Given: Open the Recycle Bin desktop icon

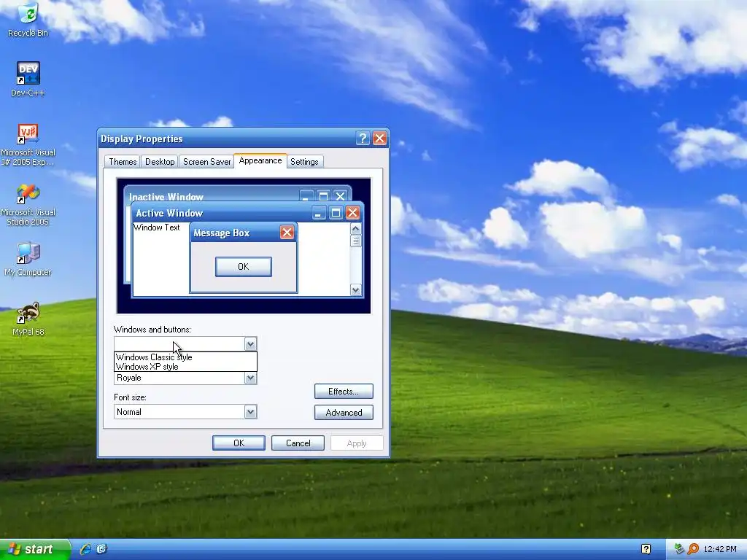Looking at the screenshot, I should click(x=28, y=19).
